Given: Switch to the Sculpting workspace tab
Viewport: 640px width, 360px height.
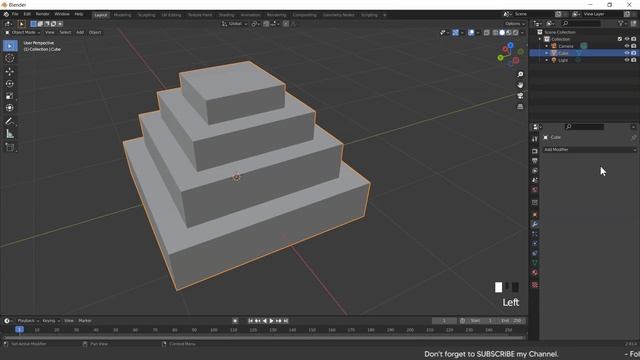Looking at the screenshot, I should click(x=146, y=15).
